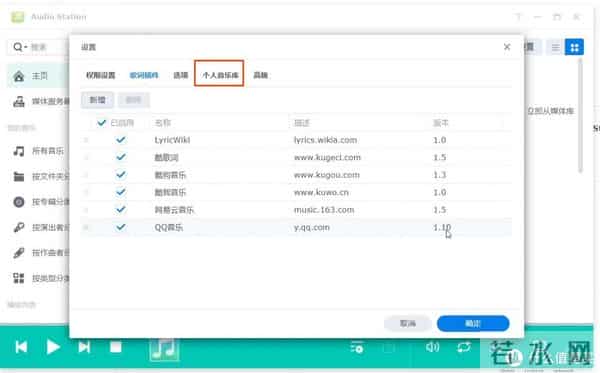Select the lyrics.wikia.com description cell
Image resolution: width=600 pixels, height=373 pixels.
(325, 140)
